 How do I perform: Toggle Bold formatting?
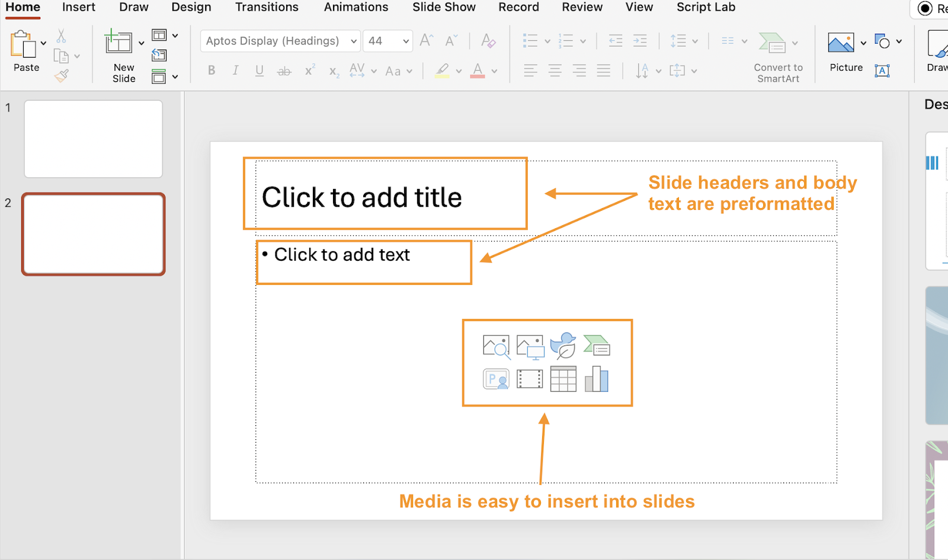coord(212,71)
